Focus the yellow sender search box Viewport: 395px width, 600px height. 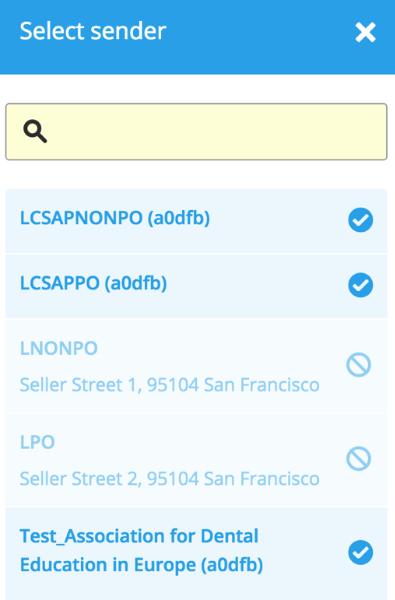click(x=196, y=132)
